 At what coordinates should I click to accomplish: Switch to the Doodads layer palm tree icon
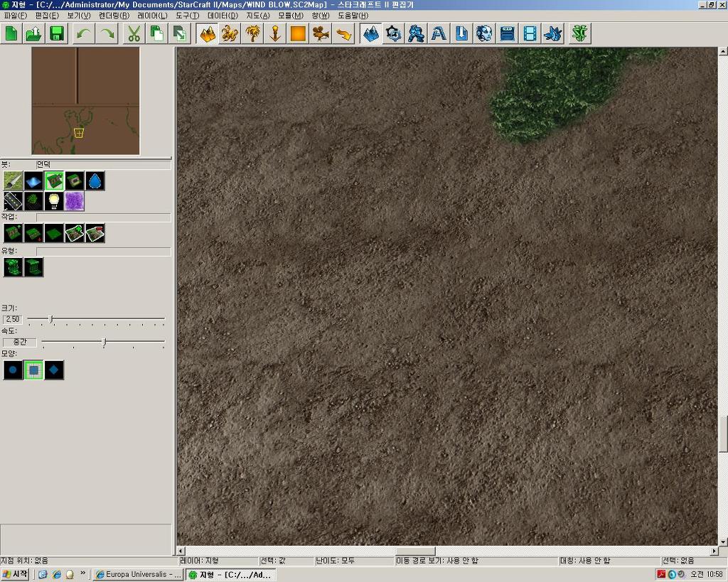(252, 34)
